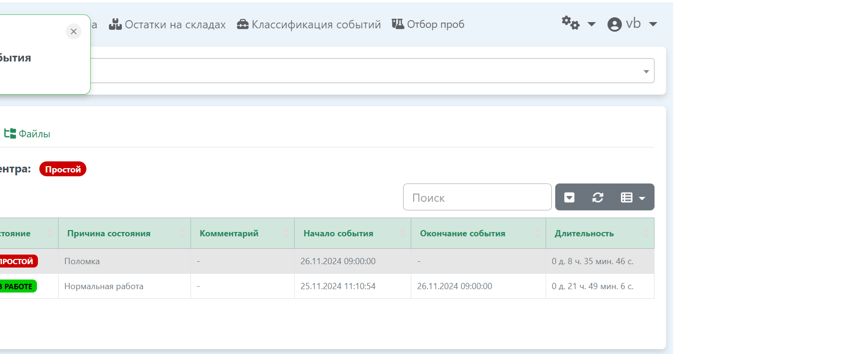Viewport: 868px width, 354px height.
Task: Close the notification popup
Action: tap(73, 32)
